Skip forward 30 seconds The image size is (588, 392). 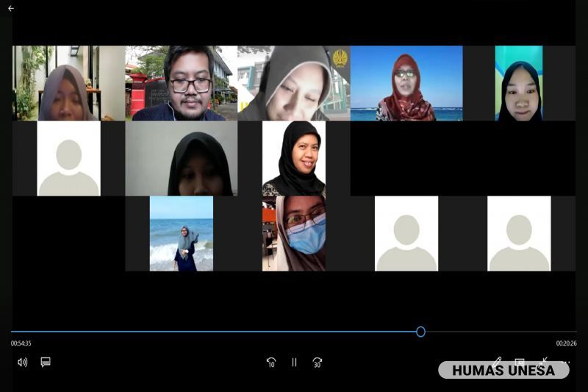(x=318, y=363)
